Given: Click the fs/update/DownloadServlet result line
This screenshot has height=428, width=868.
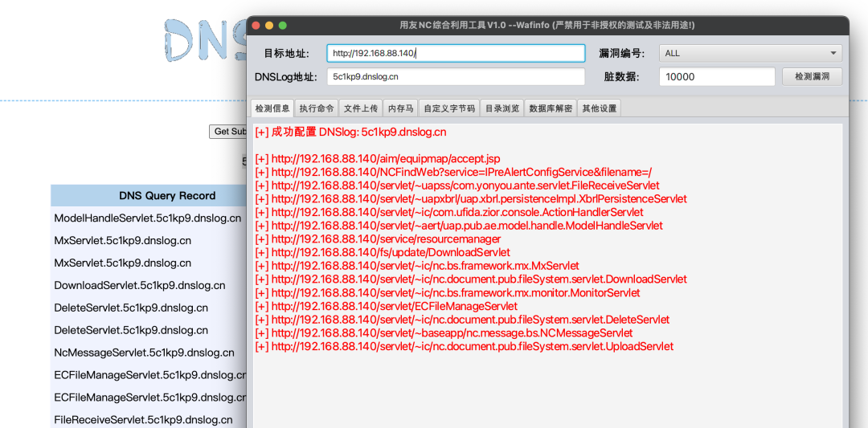Looking at the screenshot, I should (383, 252).
